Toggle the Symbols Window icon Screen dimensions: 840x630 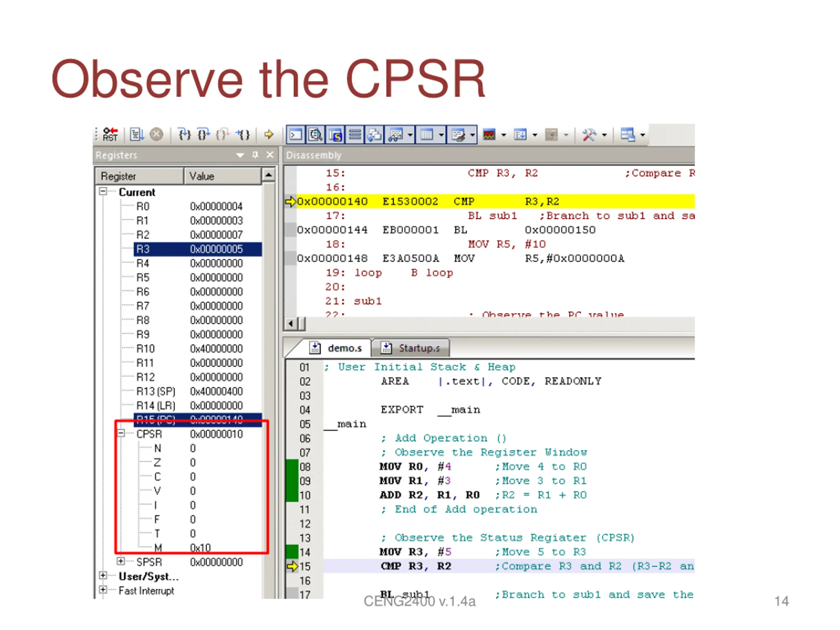pyautogui.click(x=335, y=135)
